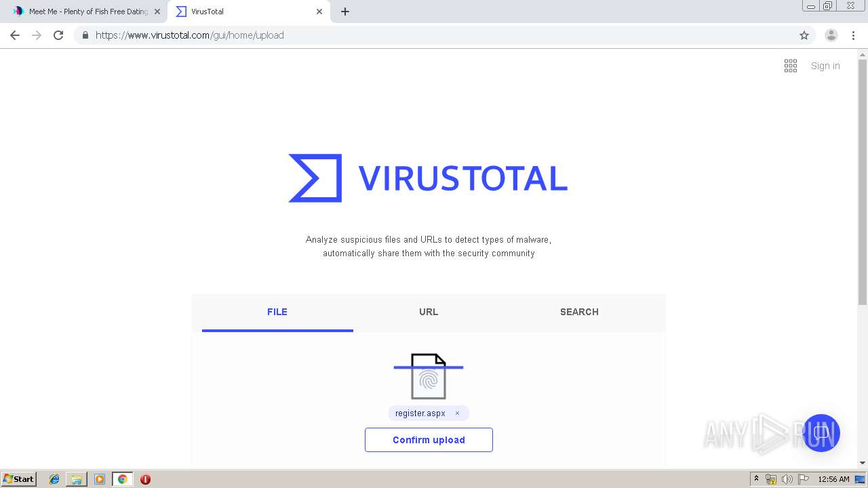
Task: Click the red antivirus taskbar icon
Action: 145,479
